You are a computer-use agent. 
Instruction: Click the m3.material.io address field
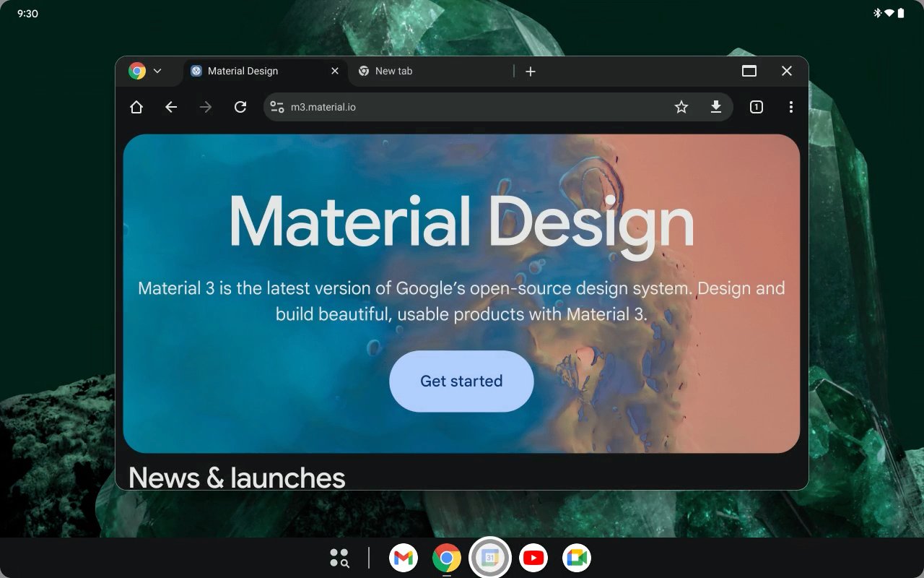(498, 107)
